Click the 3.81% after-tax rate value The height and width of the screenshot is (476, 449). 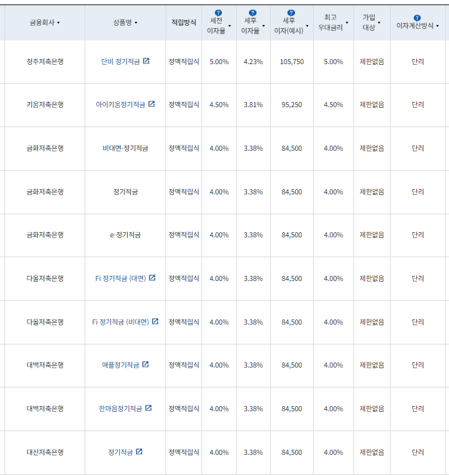tap(253, 105)
